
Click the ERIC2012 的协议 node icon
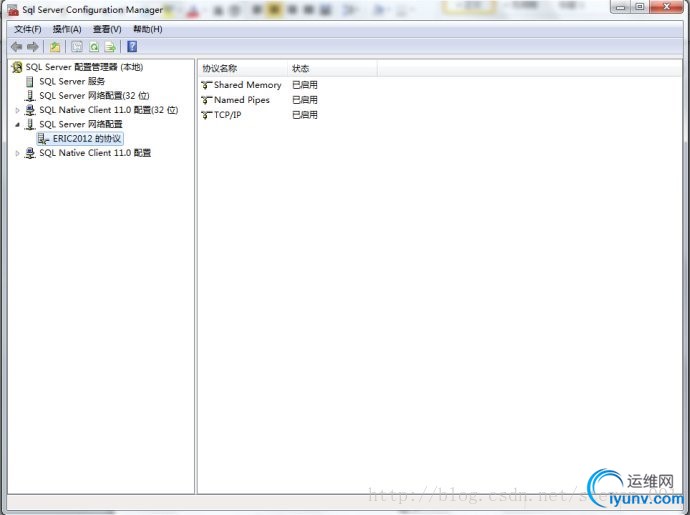[x=43, y=139]
